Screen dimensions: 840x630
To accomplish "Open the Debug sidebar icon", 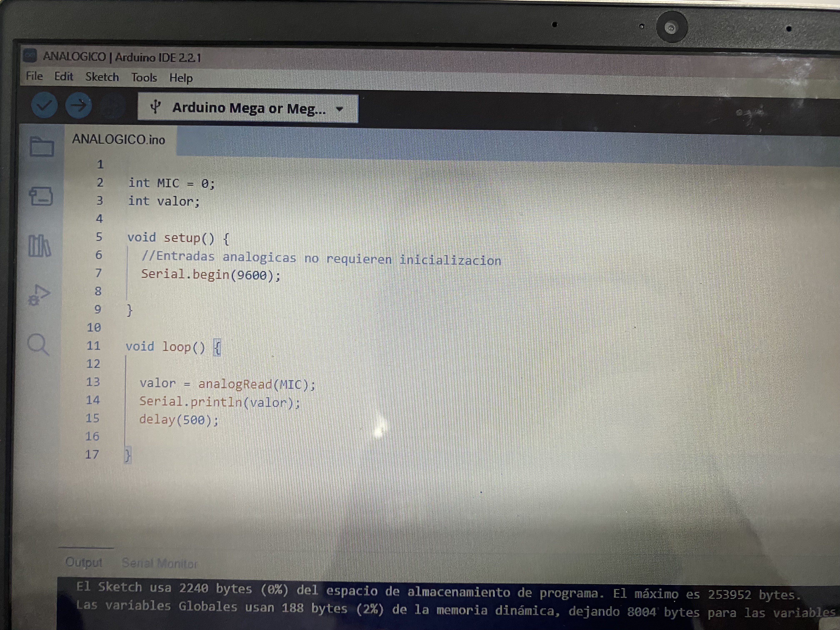I will click(39, 295).
